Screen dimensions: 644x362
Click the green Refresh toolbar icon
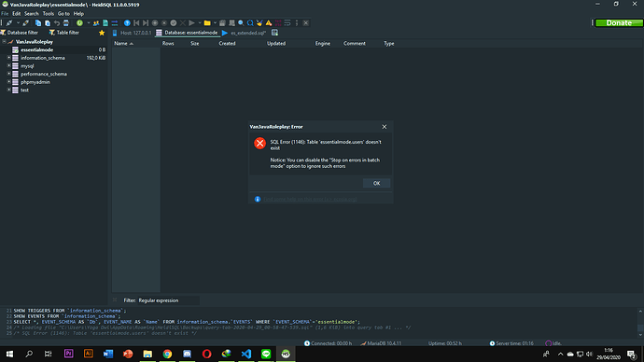(79, 23)
